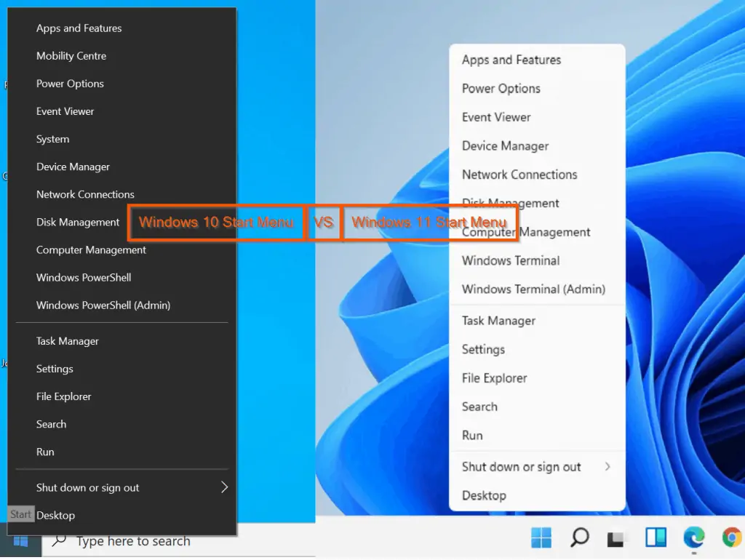Launch Windows PowerShell entry
The image size is (745, 560).
(x=122, y=277)
